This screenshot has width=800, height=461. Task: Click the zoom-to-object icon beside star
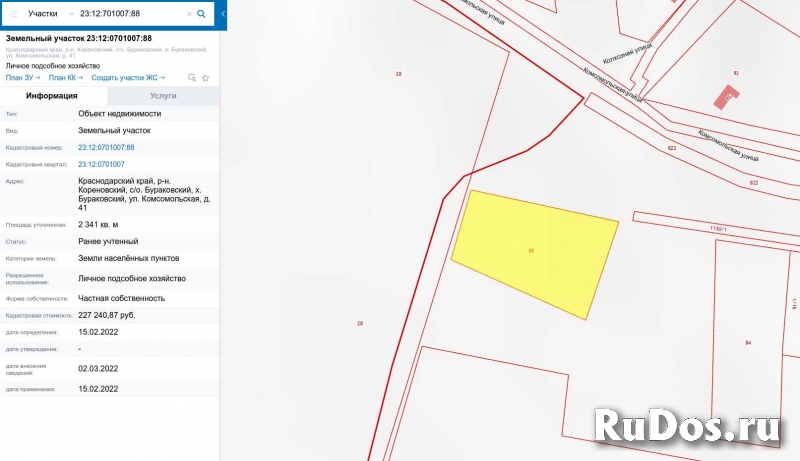(191, 77)
